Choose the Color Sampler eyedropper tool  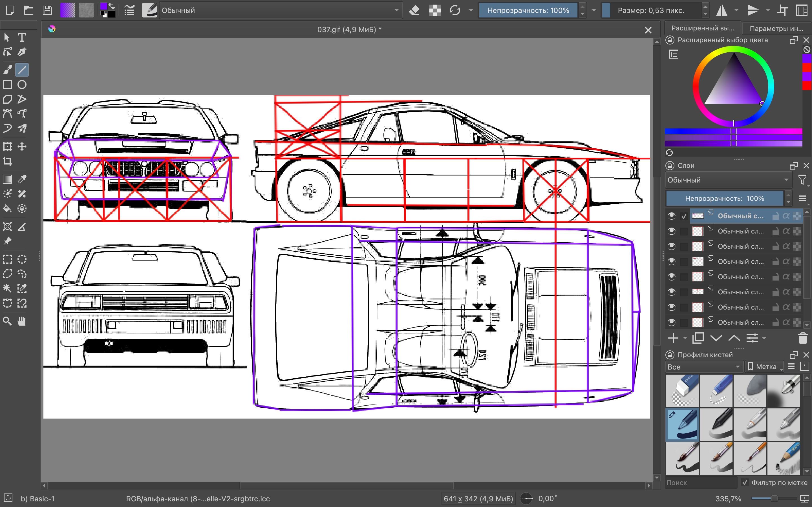(22, 179)
